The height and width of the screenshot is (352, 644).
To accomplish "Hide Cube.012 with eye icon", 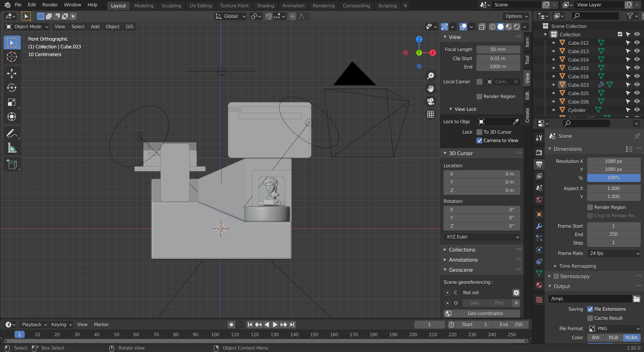I will point(637,43).
